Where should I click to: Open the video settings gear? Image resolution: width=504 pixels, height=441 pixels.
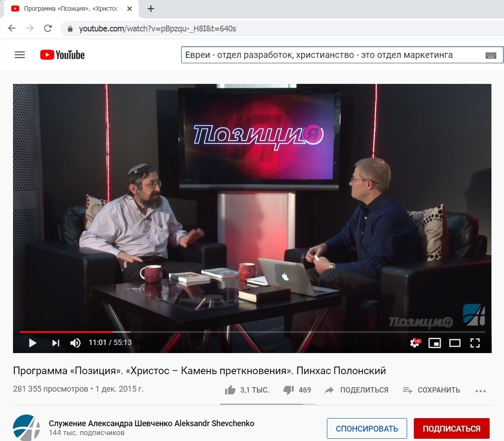coord(415,343)
